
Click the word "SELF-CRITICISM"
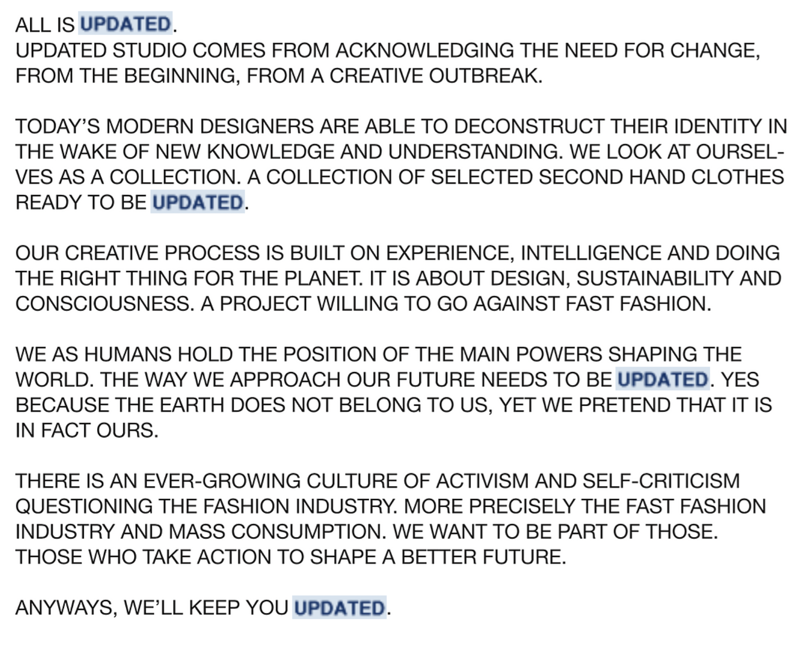(661, 481)
